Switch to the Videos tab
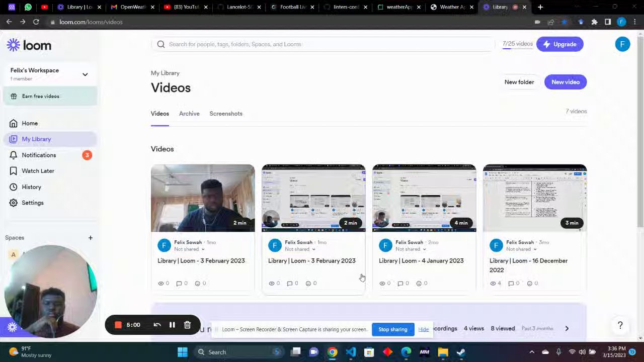644x362 pixels. point(160,114)
